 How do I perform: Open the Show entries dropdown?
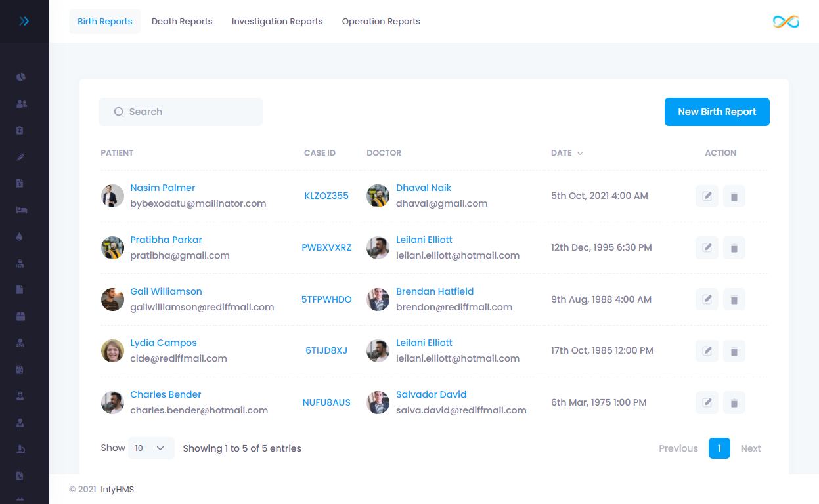point(151,448)
